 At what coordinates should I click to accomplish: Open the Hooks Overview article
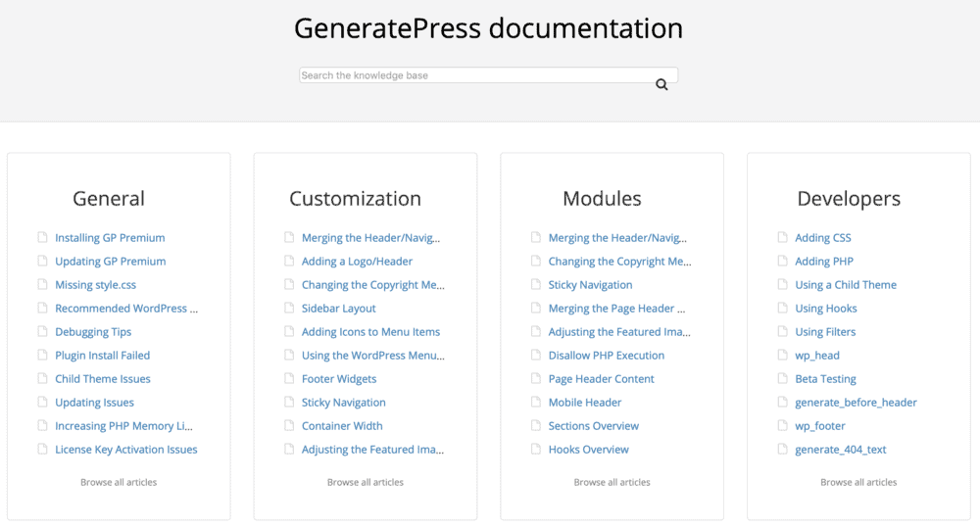point(589,450)
